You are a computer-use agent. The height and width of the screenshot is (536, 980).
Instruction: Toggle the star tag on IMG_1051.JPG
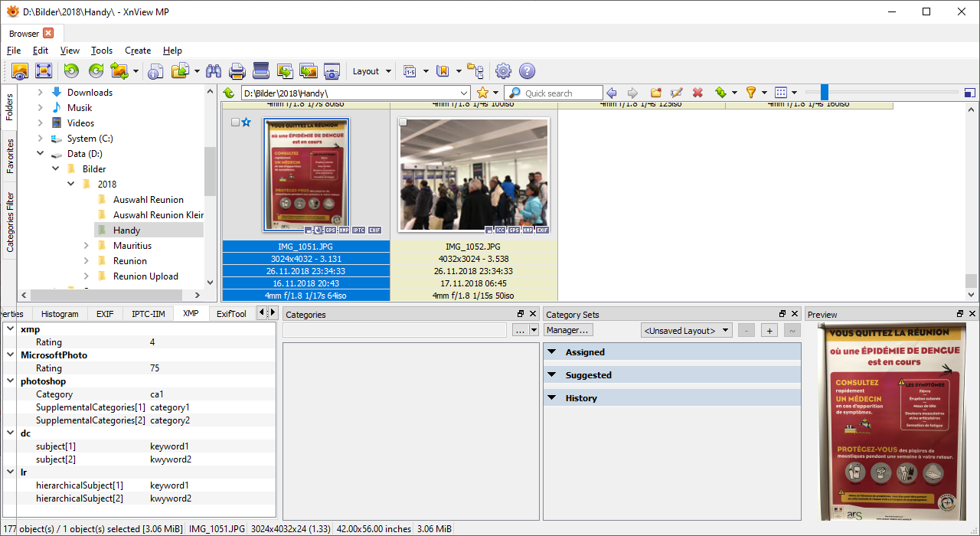(247, 123)
